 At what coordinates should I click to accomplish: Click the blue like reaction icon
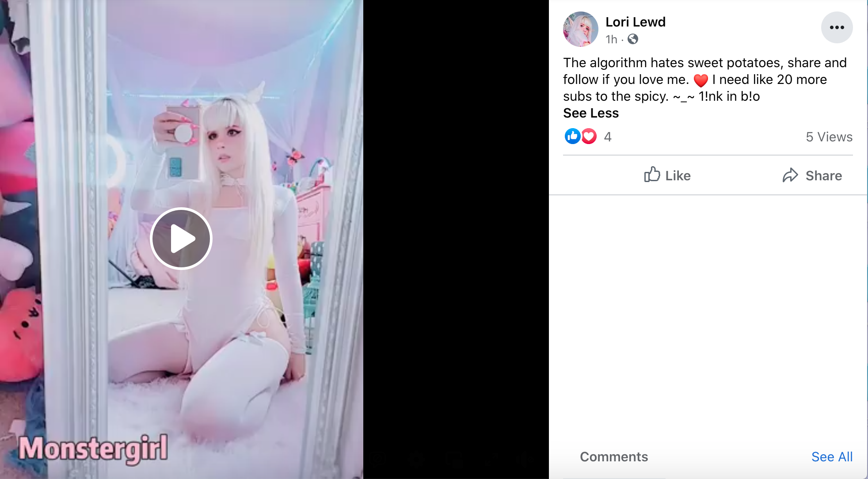[572, 137]
